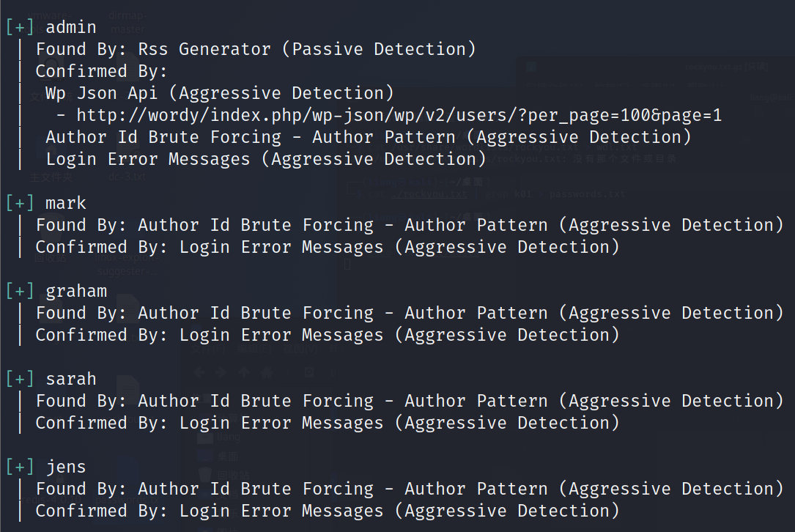Select the username jens
This screenshot has height=532, width=795.
pos(65,467)
